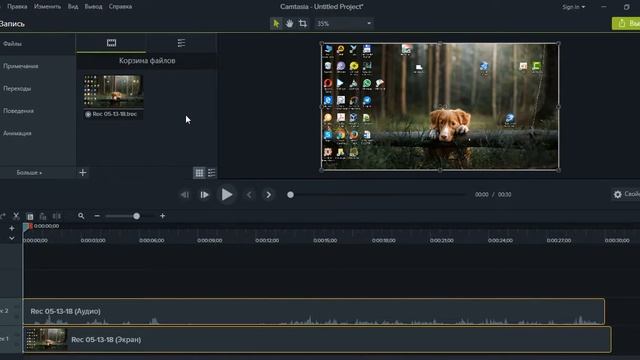This screenshot has height=360, width=640.
Task: Click the 0:00:15;00 timeline ruler mark
Action: click(325, 241)
